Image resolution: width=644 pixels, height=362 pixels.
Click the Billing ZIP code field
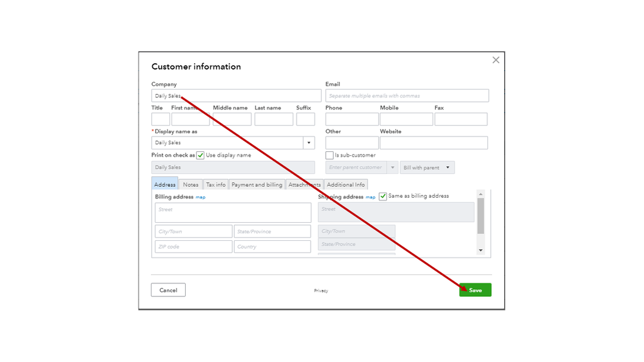[193, 247]
